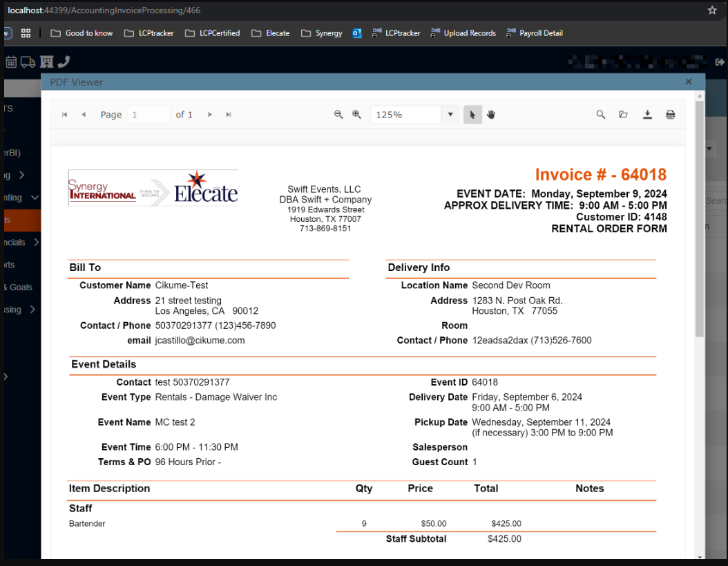The image size is (728, 566).
Task: Print the invoice document
Action: [x=670, y=115]
